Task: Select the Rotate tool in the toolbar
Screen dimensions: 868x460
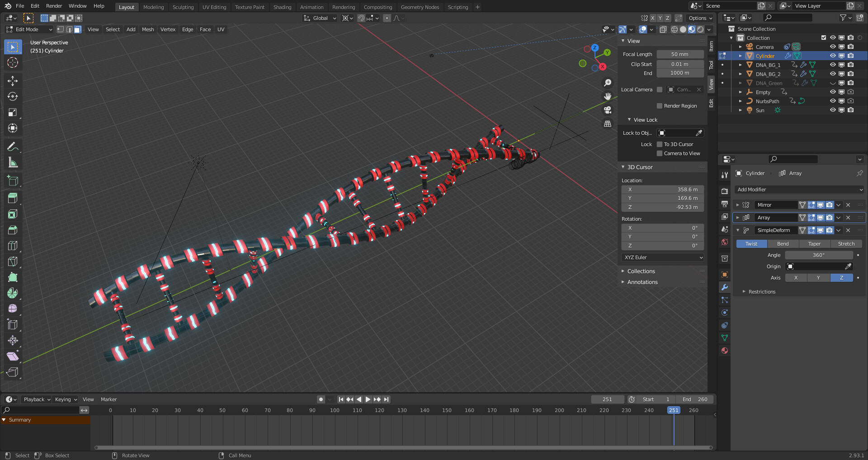Action: [x=13, y=97]
